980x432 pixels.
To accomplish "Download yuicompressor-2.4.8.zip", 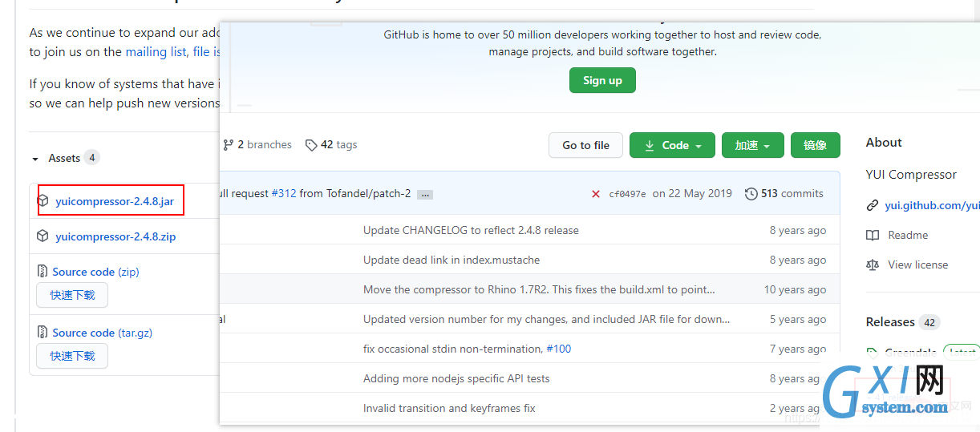I will pyautogui.click(x=115, y=236).
